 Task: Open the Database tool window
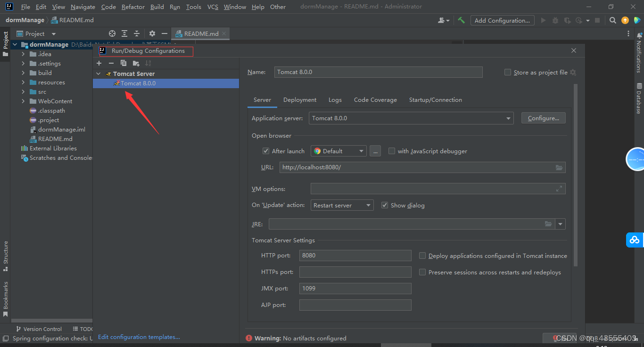[639, 98]
